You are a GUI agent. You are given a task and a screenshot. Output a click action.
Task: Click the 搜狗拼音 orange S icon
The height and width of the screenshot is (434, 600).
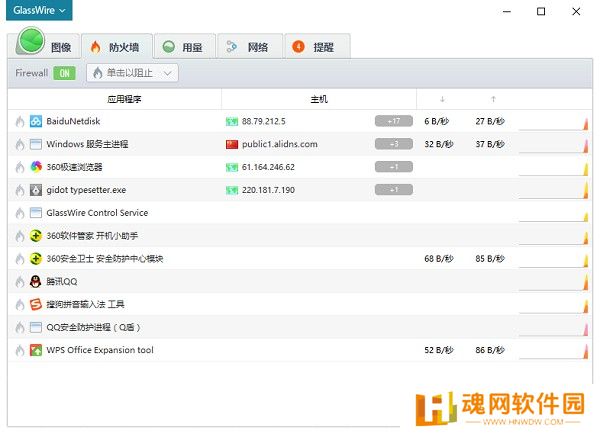point(36,304)
